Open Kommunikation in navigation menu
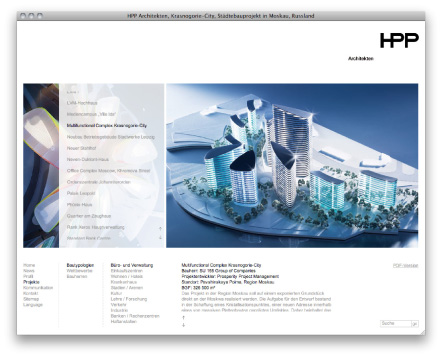445x360 pixels. pyautogui.click(x=38, y=288)
